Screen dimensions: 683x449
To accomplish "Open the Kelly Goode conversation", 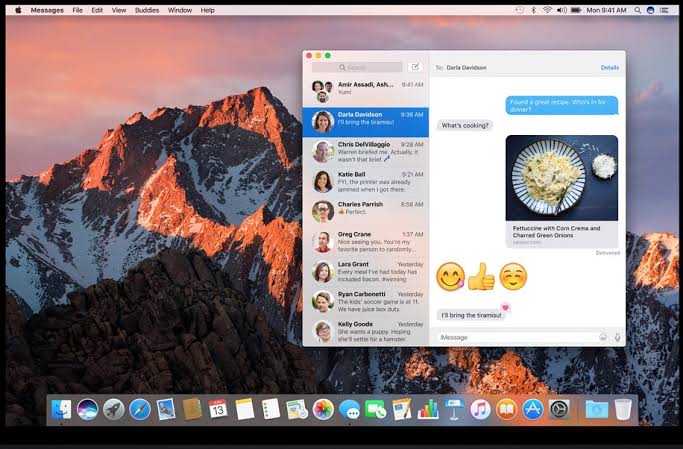I will (365, 332).
